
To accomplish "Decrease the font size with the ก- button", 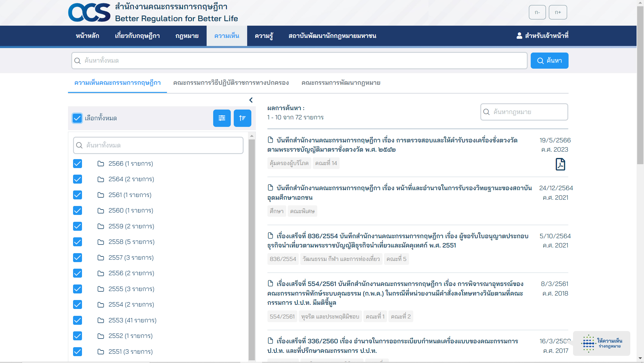I will tap(537, 12).
